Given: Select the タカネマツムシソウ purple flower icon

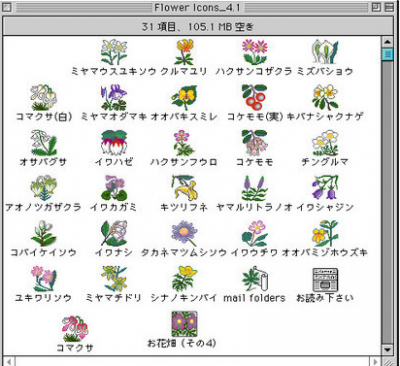Looking at the screenshot, I should point(184,233).
